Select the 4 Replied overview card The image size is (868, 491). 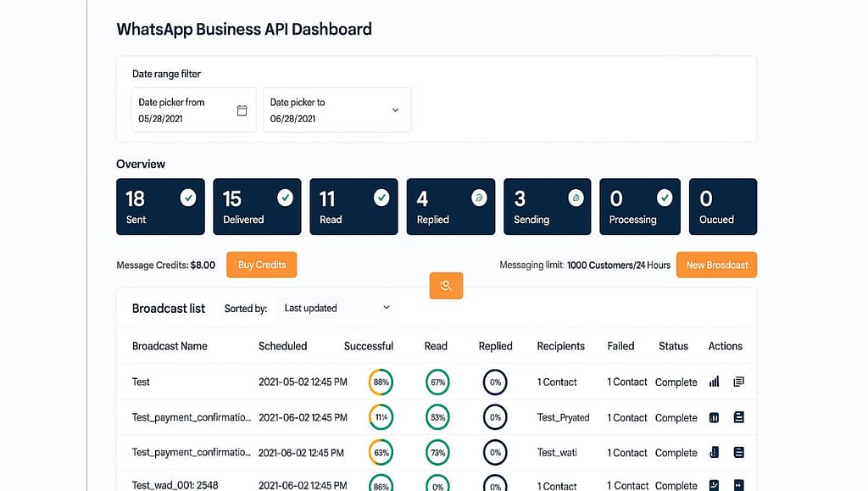(x=451, y=206)
